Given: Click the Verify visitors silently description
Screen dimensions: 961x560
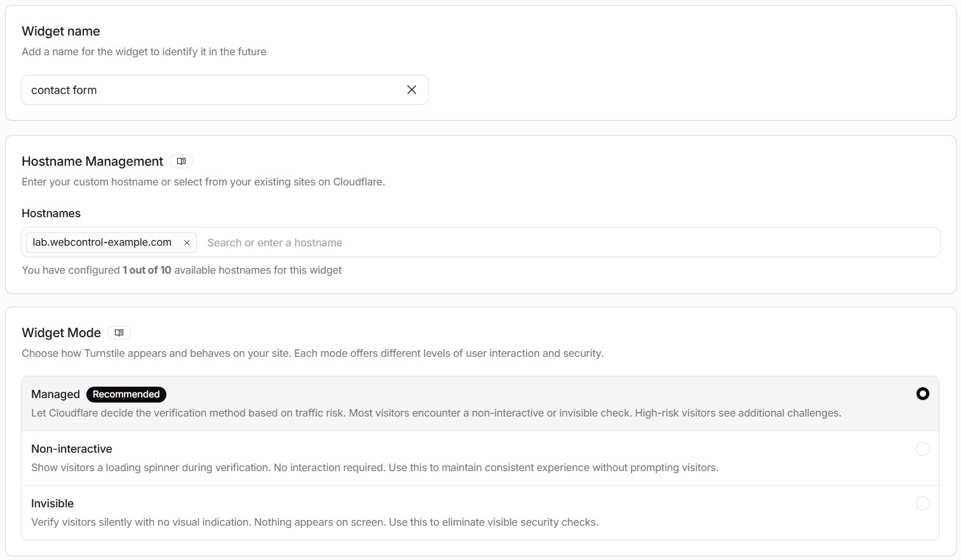Looking at the screenshot, I should coord(315,522).
